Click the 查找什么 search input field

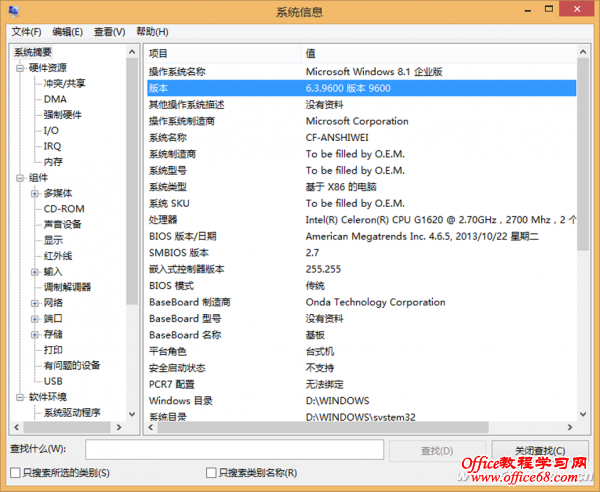[235, 450]
